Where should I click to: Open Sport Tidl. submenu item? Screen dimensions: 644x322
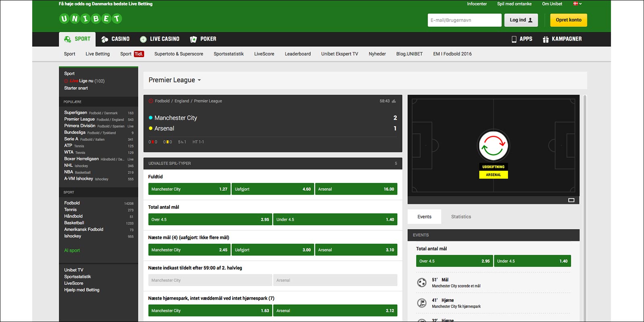click(132, 54)
